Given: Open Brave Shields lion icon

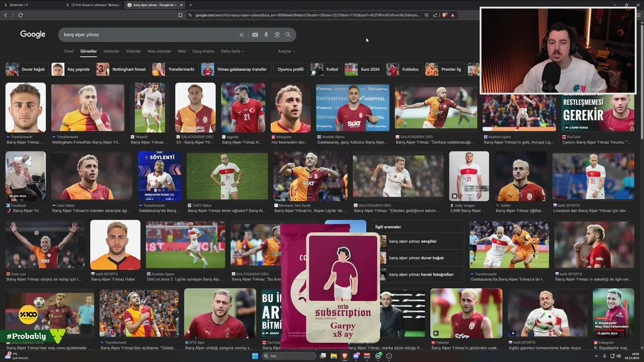Looking at the screenshot, I should pos(445,15).
